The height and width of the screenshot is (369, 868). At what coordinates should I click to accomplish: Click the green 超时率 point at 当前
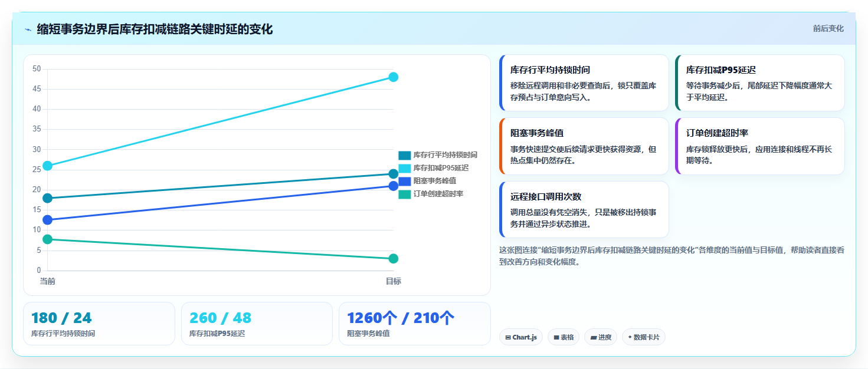(x=48, y=239)
